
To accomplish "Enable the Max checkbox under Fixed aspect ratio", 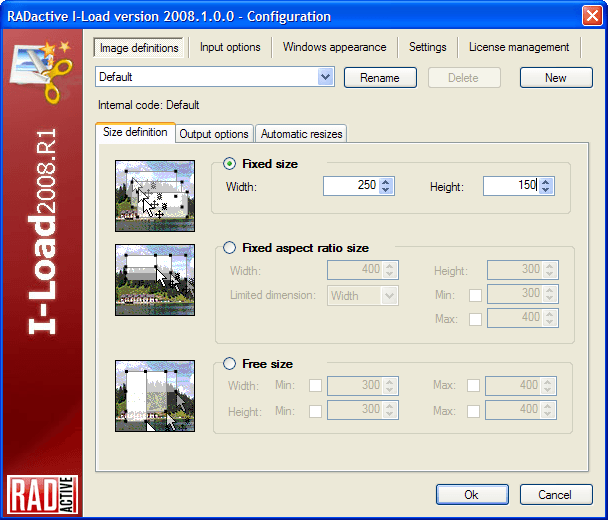I will pos(475,319).
